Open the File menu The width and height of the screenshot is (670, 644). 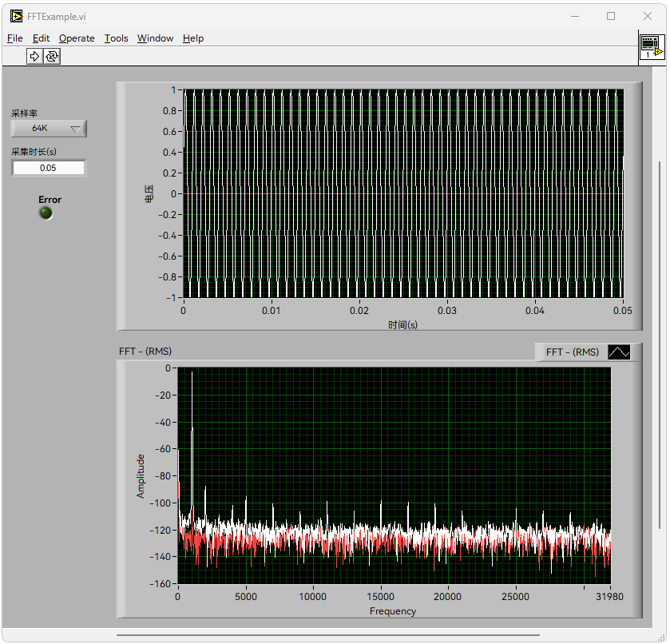[x=15, y=38]
